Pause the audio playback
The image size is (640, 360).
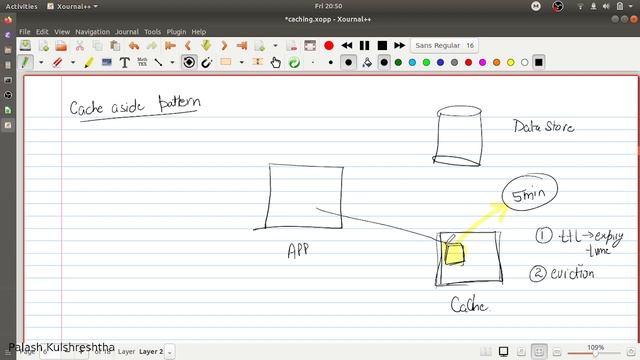pyautogui.click(x=364, y=45)
